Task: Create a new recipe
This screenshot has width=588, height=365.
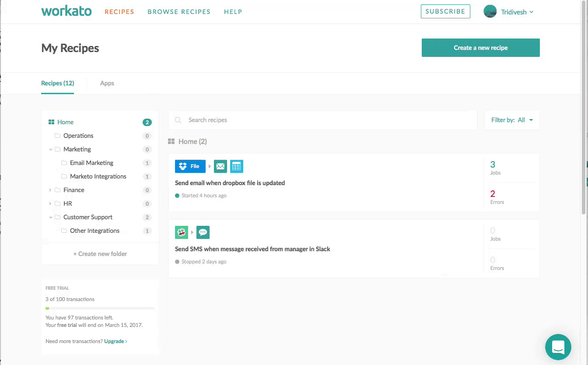Action: coord(481,48)
